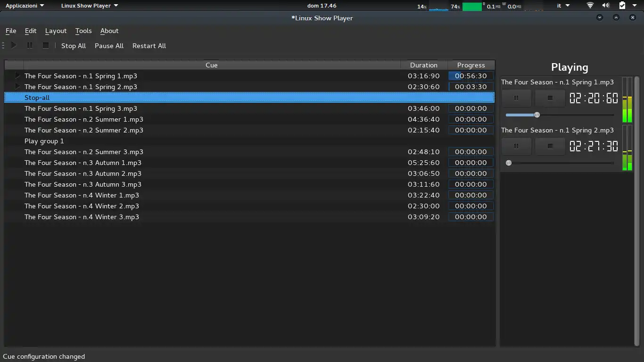Click the 02:27:30 countdown display
The image size is (644, 362).
[x=594, y=146]
